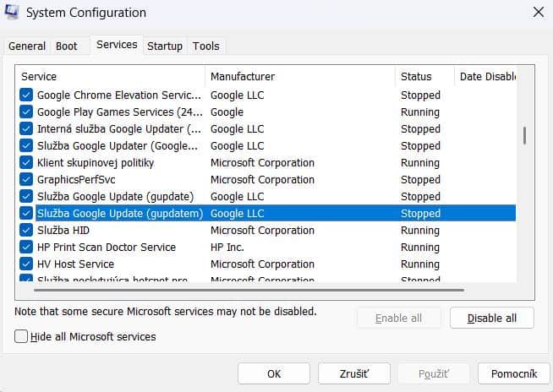Uncheck HV Host Service checkbox
Viewport: 553px width, 392px height.
tap(26, 264)
